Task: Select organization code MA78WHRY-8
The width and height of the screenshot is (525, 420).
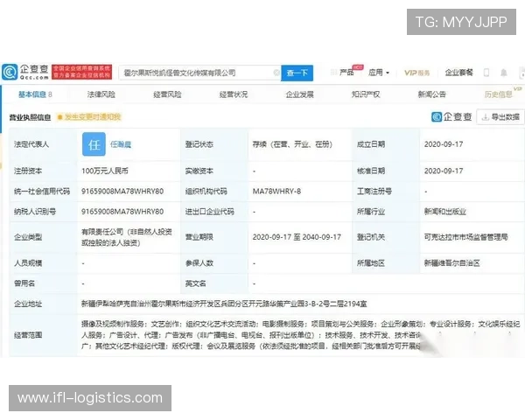Action: coord(276,192)
